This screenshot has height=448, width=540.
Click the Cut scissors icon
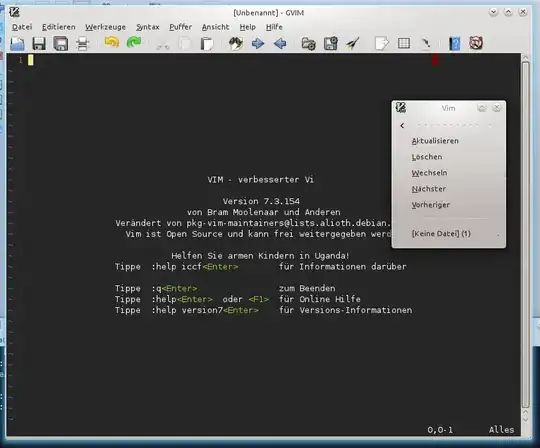[163, 44]
